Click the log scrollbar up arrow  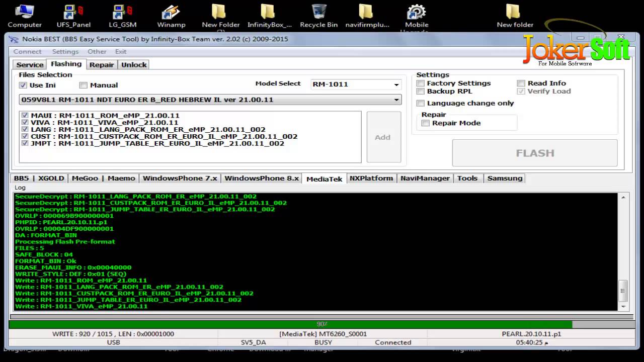click(623, 198)
